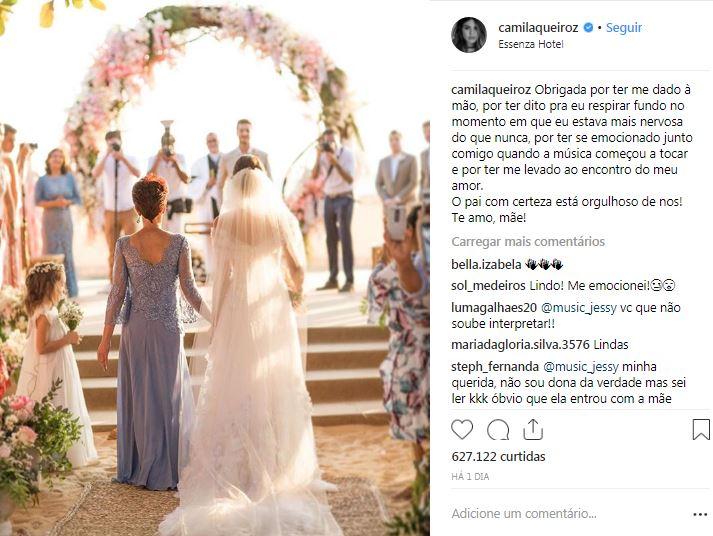Open mariadagloria.silva.3576 profile
This screenshot has height=536, width=713.
(520, 345)
